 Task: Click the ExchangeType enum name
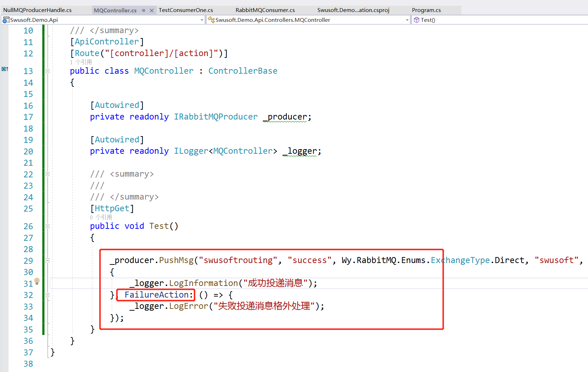coord(460,260)
